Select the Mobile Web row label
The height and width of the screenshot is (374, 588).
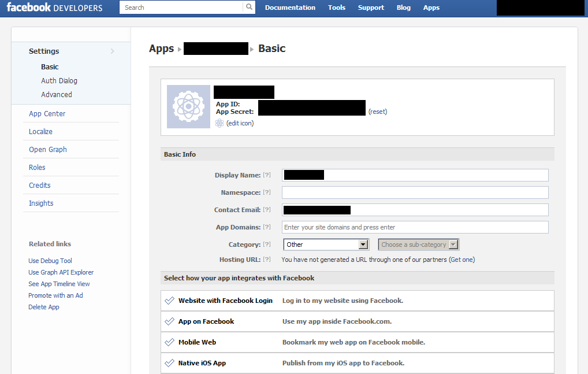point(197,342)
